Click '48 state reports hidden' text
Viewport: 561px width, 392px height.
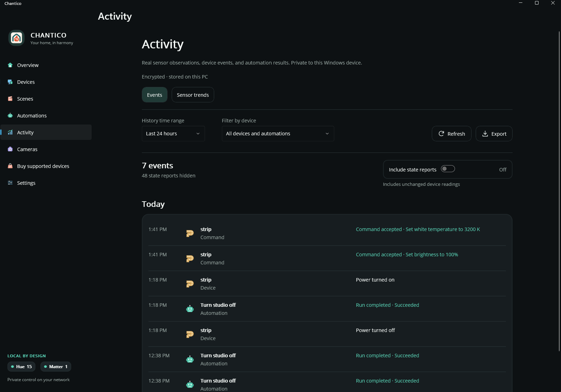[x=169, y=176]
